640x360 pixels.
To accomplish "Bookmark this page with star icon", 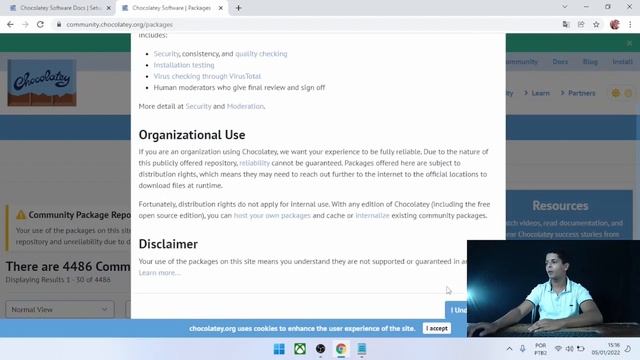I will (596, 24).
